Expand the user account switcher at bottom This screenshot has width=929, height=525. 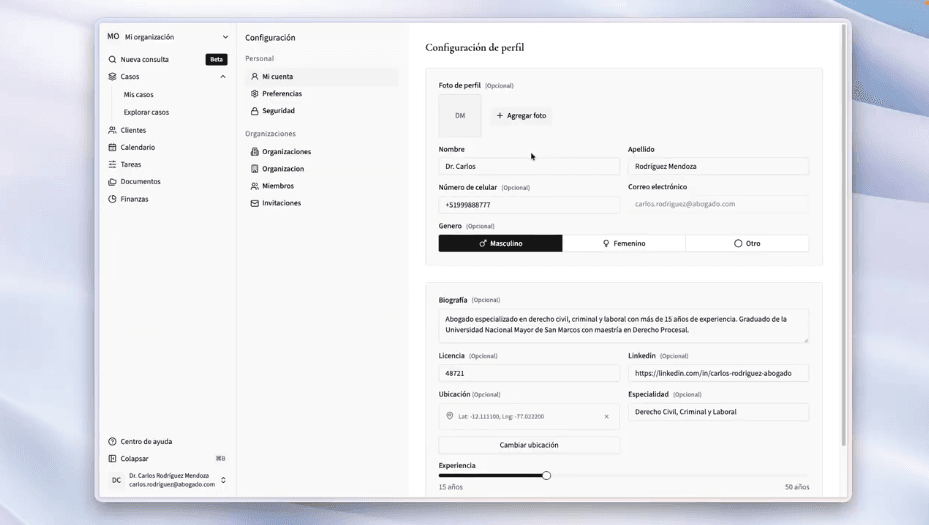223,480
